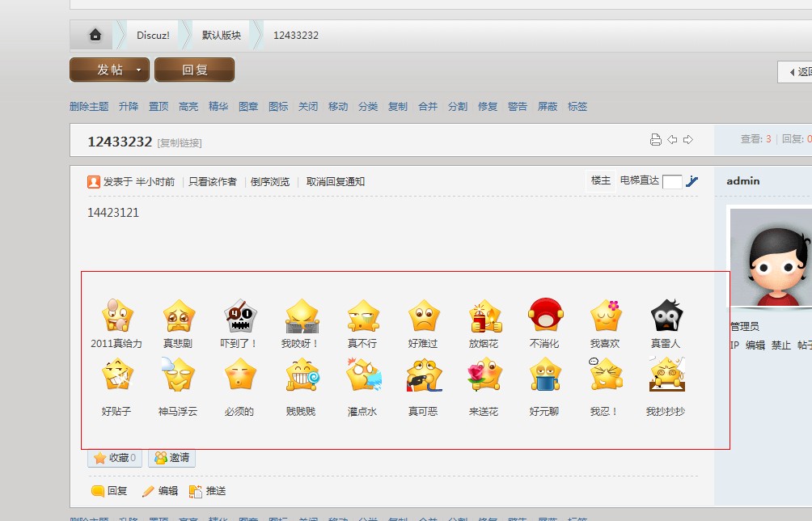Click the 真悲剧 star emoticon
The image size is (812, 521).
(179, 315)
